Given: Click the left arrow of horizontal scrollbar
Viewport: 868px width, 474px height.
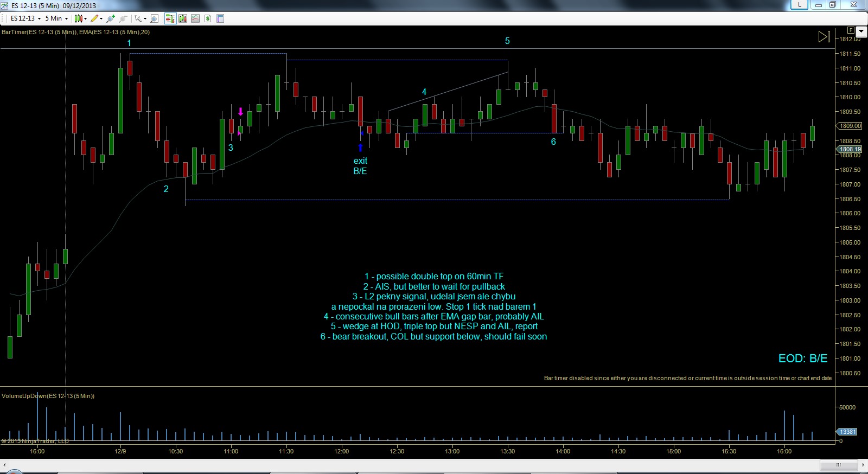Looking at the screenshot, I should 5,465.
